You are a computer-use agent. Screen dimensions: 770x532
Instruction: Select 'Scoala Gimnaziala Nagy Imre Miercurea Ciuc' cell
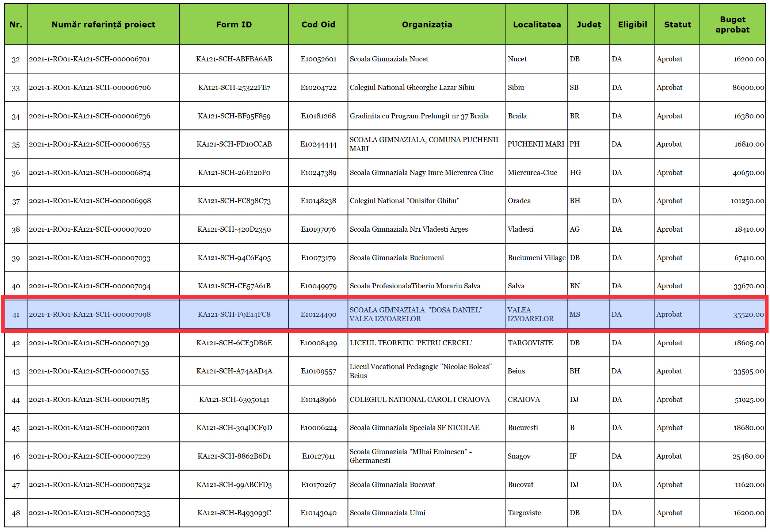point(421,173)
